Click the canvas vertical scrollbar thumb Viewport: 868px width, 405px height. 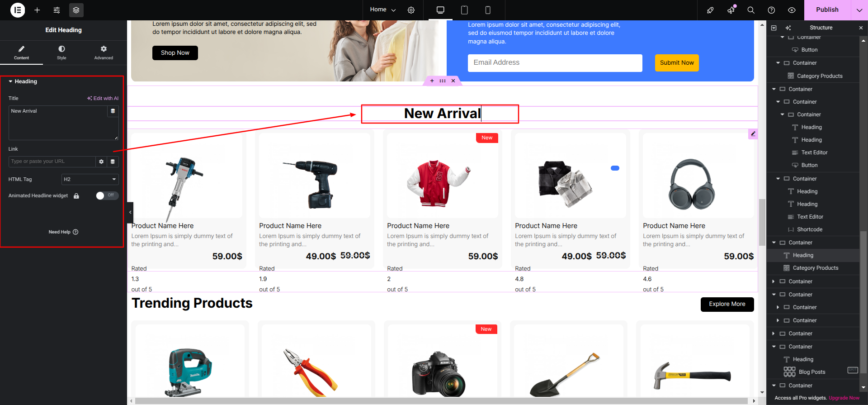(x=762, y=222)
